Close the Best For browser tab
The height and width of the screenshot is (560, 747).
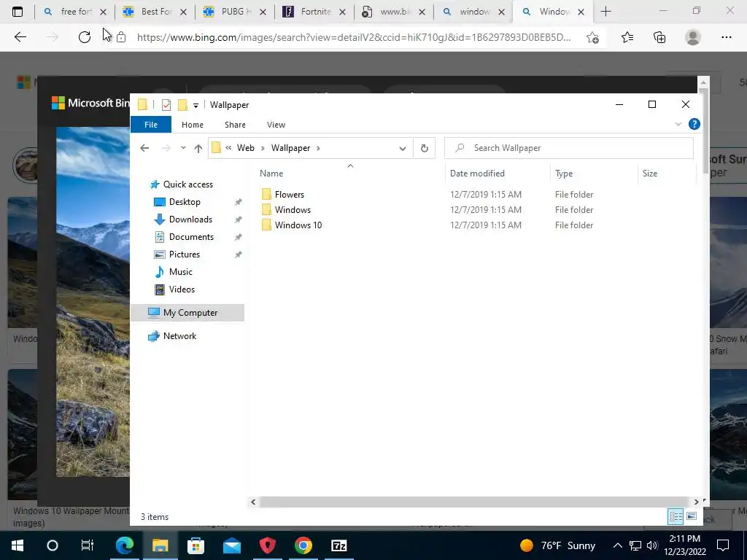pyautogui.click(x=183, y=12)
